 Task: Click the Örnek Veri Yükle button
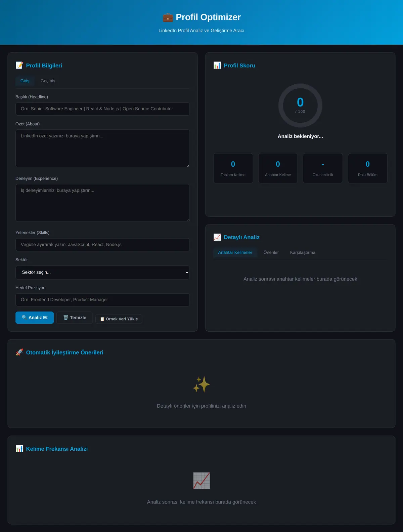[119, 319]
